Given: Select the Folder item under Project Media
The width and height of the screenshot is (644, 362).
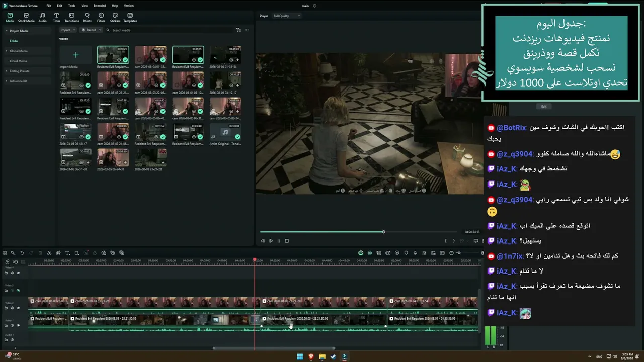Looking at the screenshot, I should (14, 41).
